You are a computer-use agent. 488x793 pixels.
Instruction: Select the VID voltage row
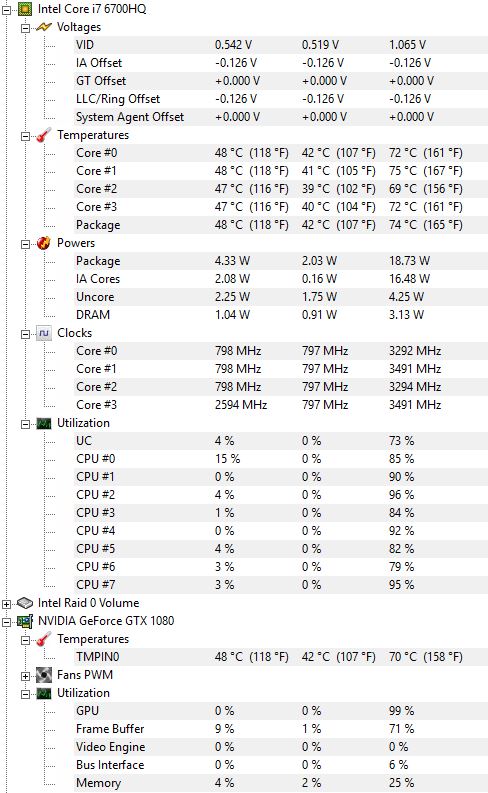pyautogui.click(x=281, y=45)
